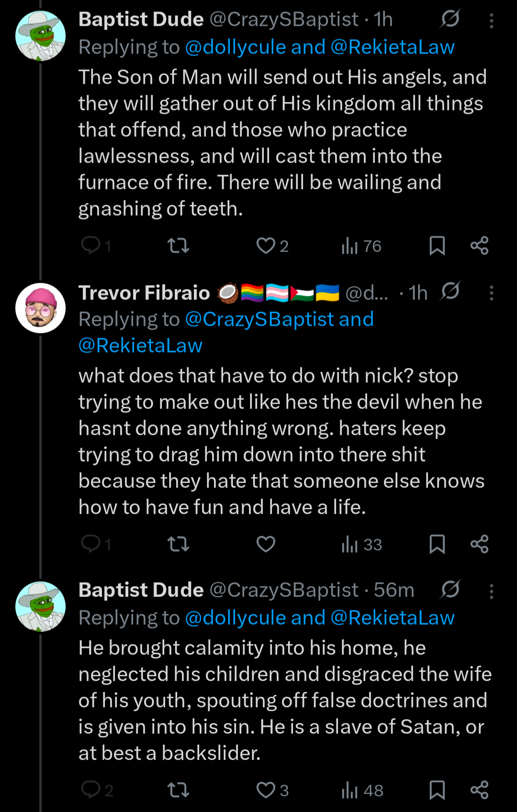517x812 pixels.
Task: Like Trevor Fibraio's reply
Action: pos(266,544)
